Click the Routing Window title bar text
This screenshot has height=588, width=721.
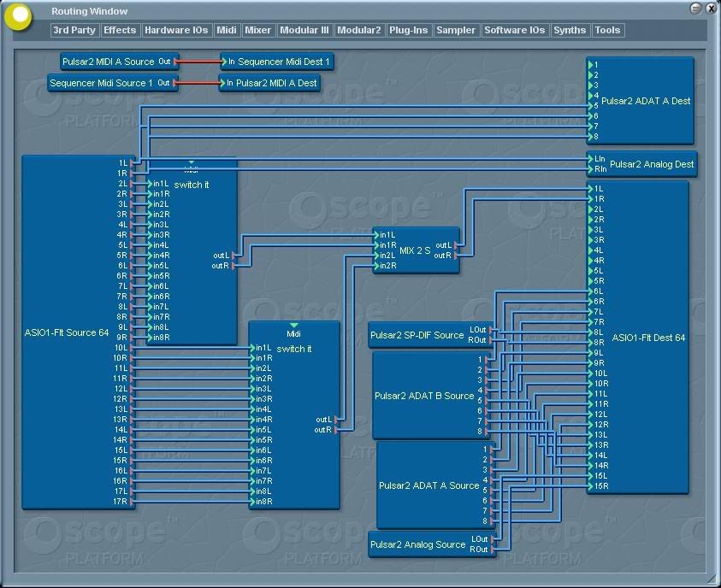[x=90, y=11]
